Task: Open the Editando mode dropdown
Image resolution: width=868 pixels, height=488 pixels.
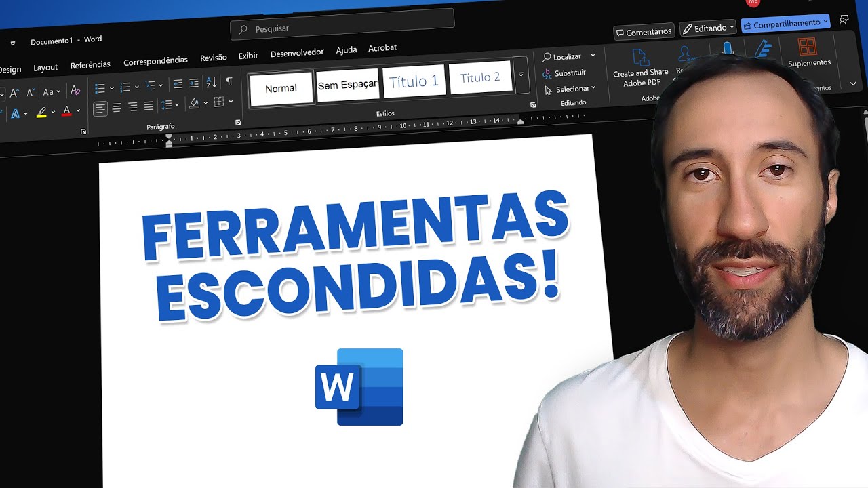Action: [708, 28]
